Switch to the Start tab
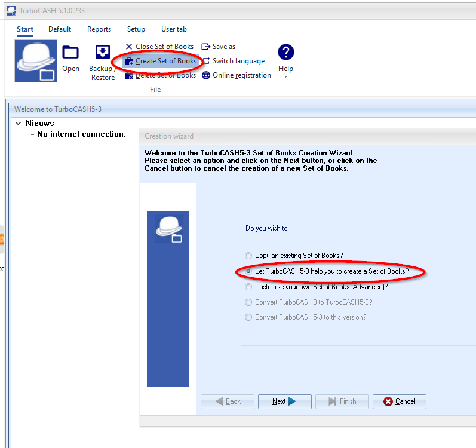Screen dimensions: 476x448 click(x=25, y=29)
